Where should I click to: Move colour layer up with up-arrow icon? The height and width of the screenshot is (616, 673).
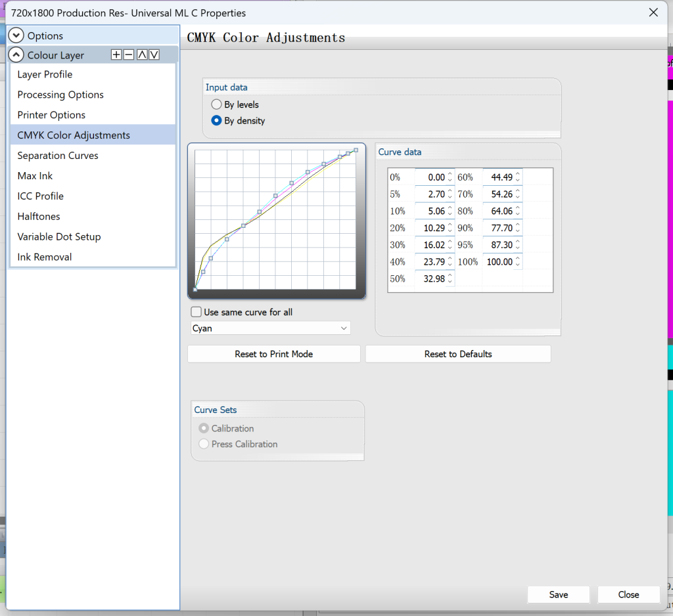pyautogui.click(x=141, y=55)
